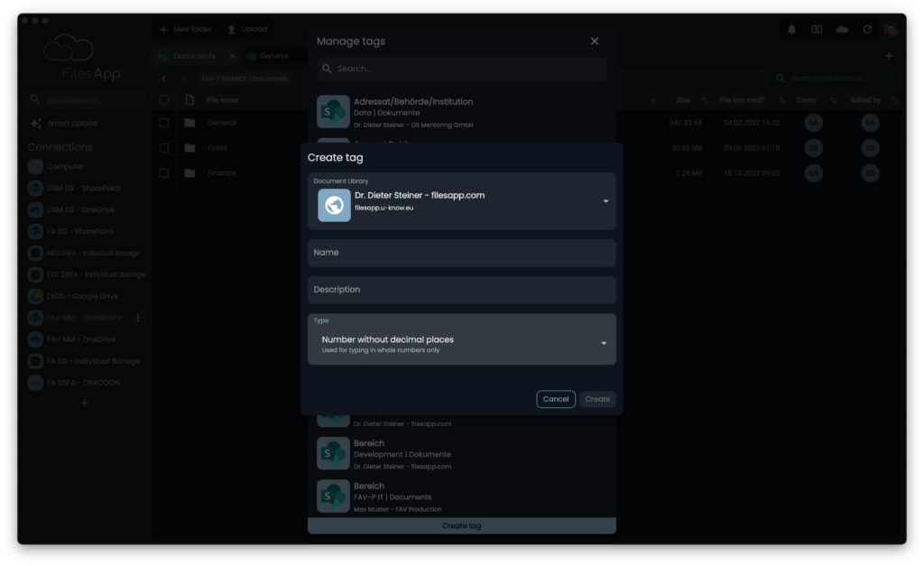
Task: Click the cloud status icon
Action: coord(842,29)
